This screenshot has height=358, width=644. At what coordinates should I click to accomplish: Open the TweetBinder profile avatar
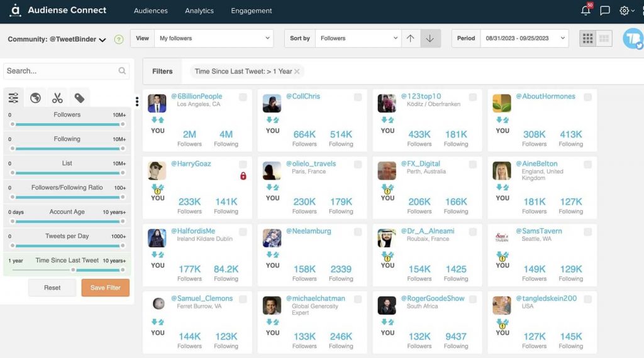coord(633,39)
